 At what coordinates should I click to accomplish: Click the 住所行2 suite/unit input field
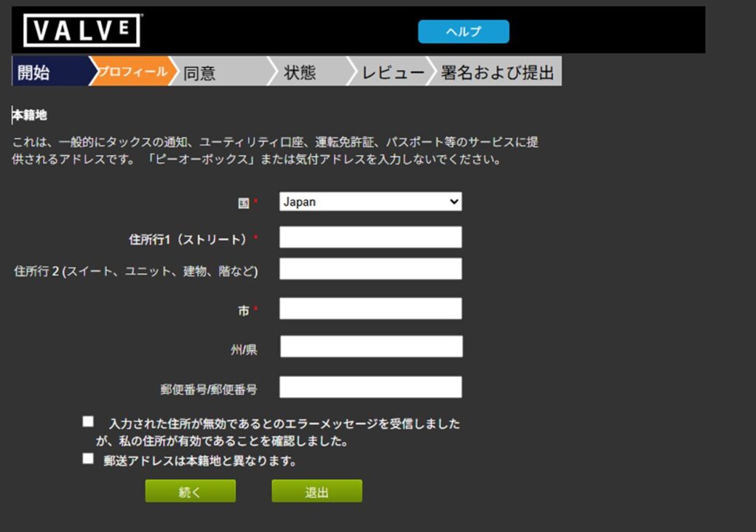coord(370,269)
